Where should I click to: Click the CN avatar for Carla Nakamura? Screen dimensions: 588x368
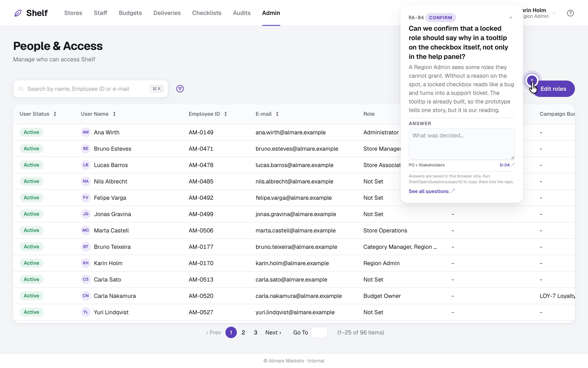[86, 296]
